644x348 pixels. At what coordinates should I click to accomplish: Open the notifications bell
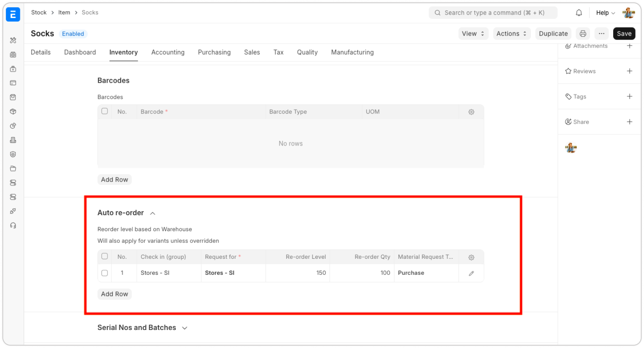tap(579, 13)
